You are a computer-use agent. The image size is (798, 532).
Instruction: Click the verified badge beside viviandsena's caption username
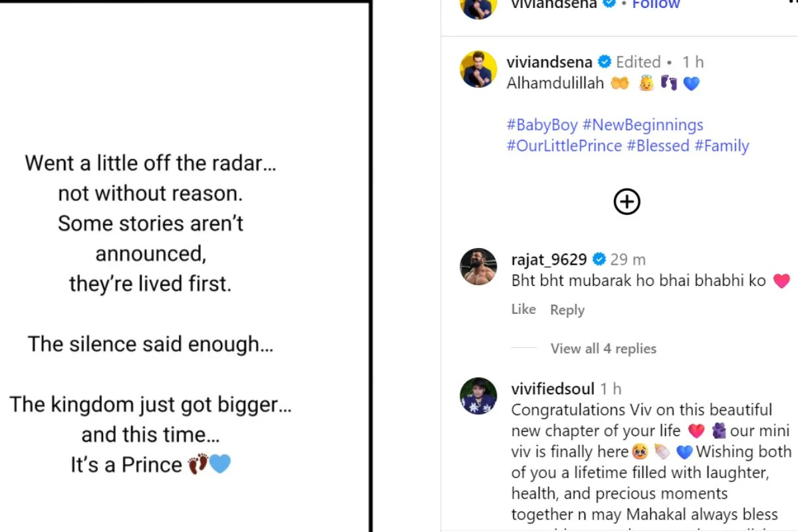[604, 63]
